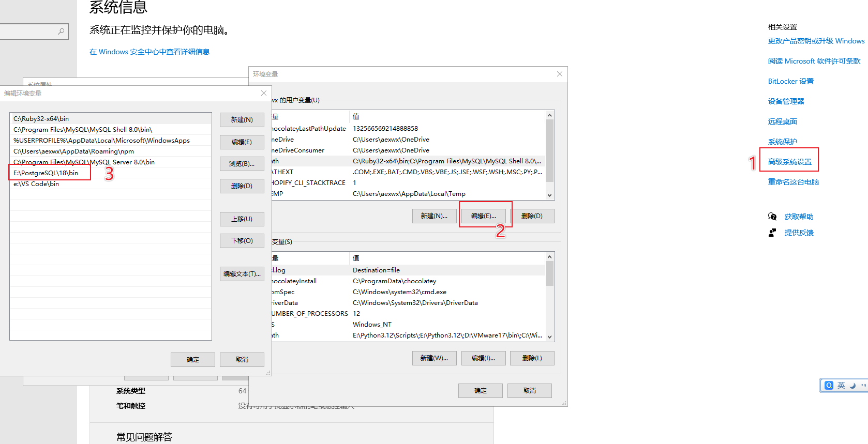Cancel the Environment Variables window
The height and width of the screenshot is (444, 868).
[x=530, y=391]
